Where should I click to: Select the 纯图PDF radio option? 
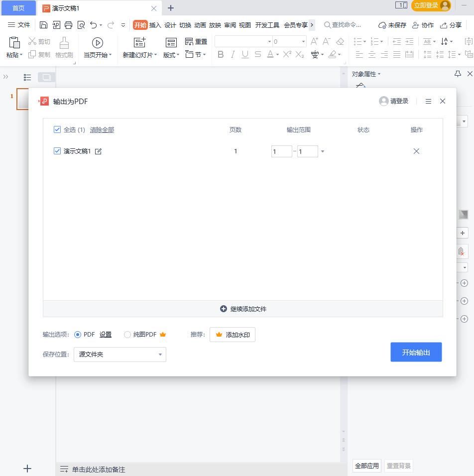click(127, 335)
